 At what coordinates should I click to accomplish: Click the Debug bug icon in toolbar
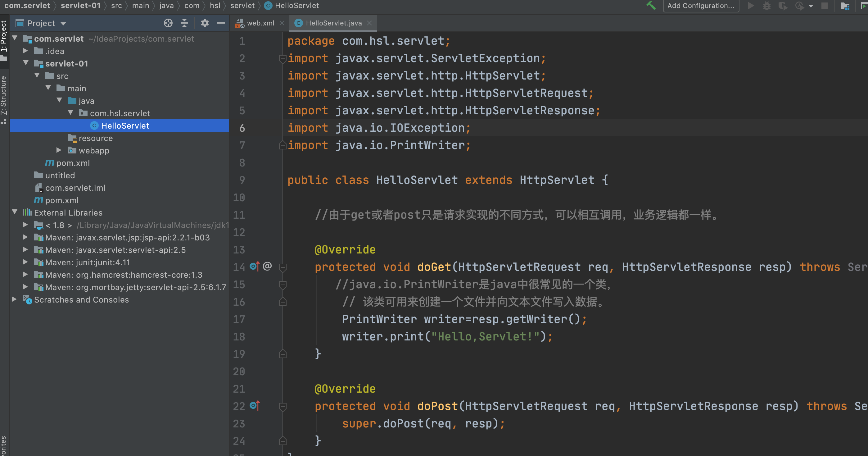[x=766, y=6]
